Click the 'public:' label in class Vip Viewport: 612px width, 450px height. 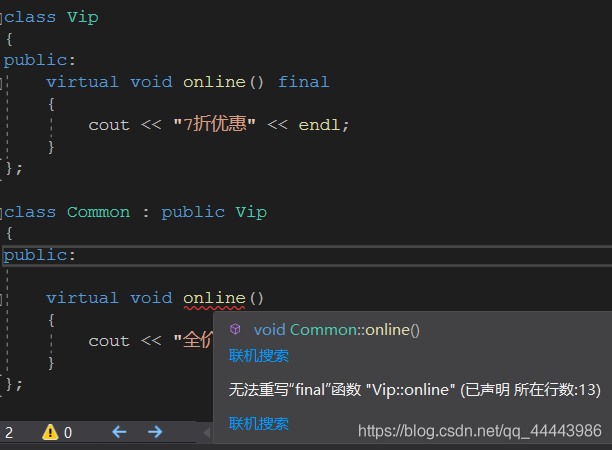pos(39,60)
